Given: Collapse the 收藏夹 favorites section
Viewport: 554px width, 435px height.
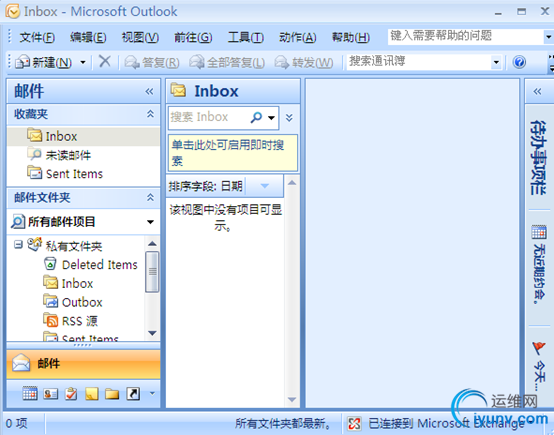Looking at the screenshot, I should coord(150,114).
